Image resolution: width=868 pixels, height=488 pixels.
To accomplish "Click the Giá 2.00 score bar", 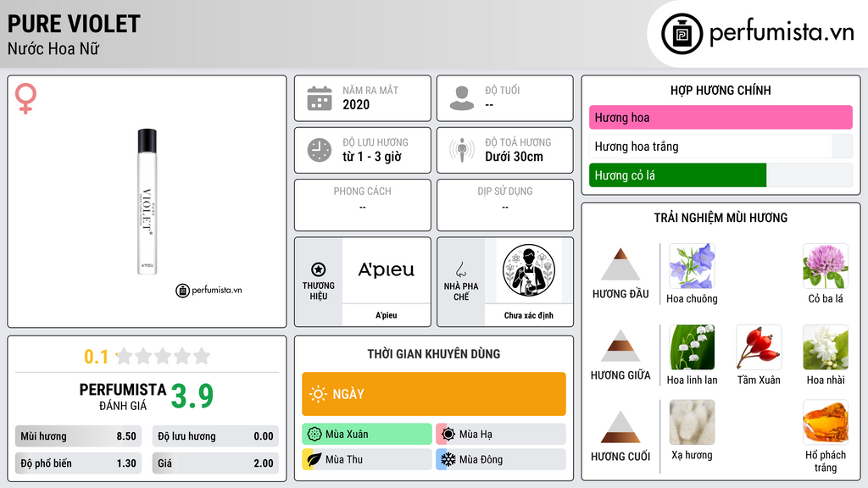I will pyautogui.click(x=215, y=463).
